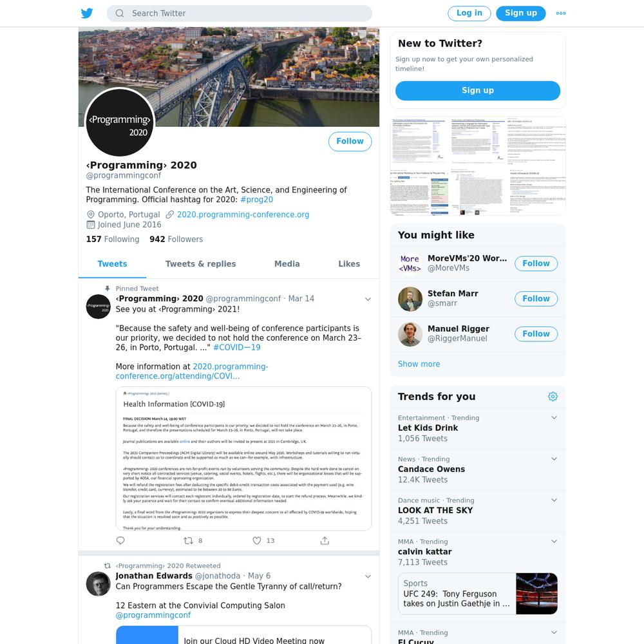Focus the Search Twitter field
The width and height of the screenshot is (644, 644).
(240, 13)
